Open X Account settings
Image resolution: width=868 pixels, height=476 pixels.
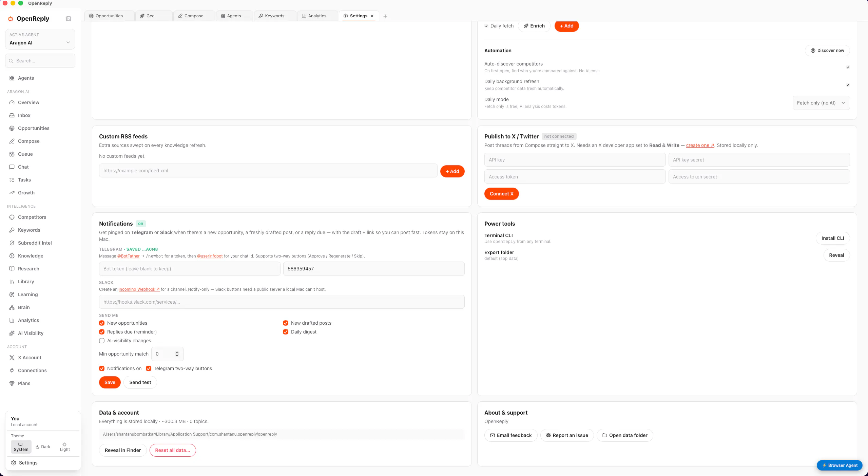(x=40, y=358)
